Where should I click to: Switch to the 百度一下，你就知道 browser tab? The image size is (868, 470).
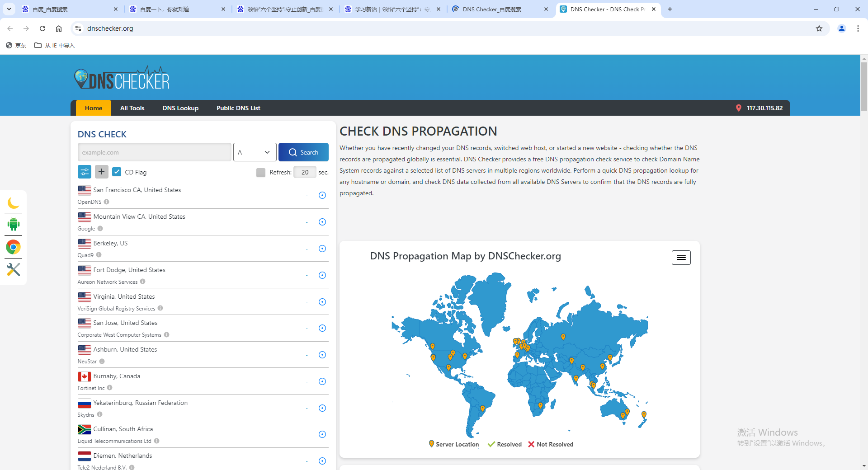click(176, 9)
